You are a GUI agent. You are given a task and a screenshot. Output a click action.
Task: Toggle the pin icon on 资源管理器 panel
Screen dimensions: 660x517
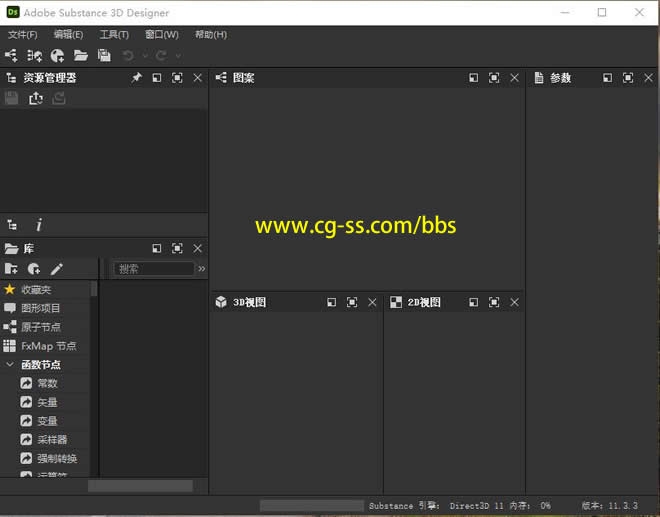[136, 78]
